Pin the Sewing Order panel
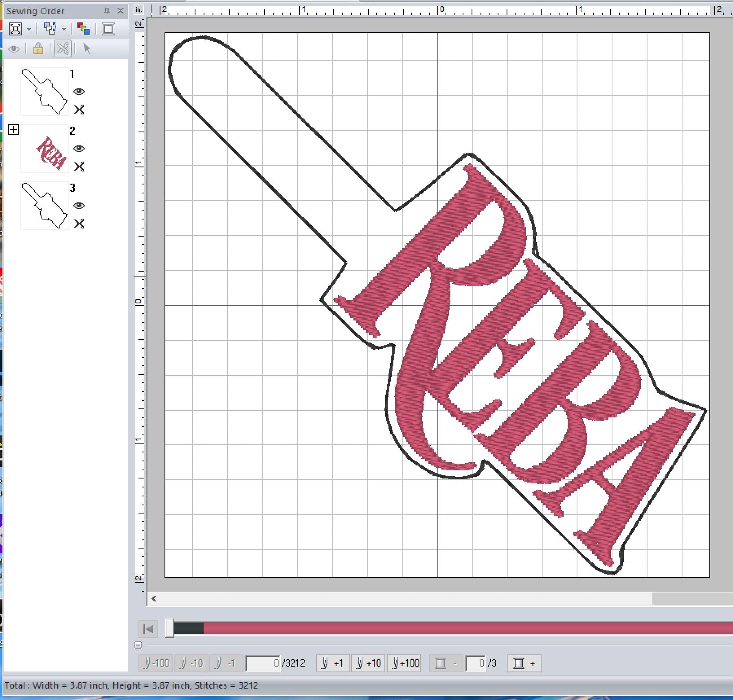Screen dimensions: 733x700 (x=107, y=11)
